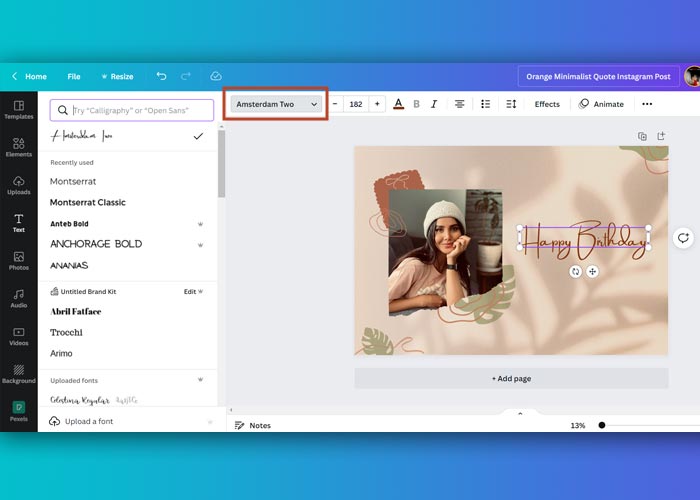The width and height of the screenshot is (700, 500).
Task: Click the undo arrow icon
Action: 161,76
